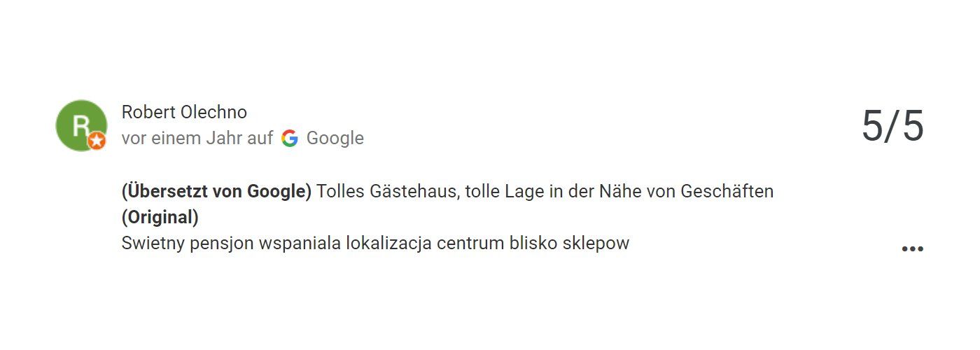Viewport: 980px width, 350px height.
Task: Open the three-dot more options menu
Action: [912, 248]
